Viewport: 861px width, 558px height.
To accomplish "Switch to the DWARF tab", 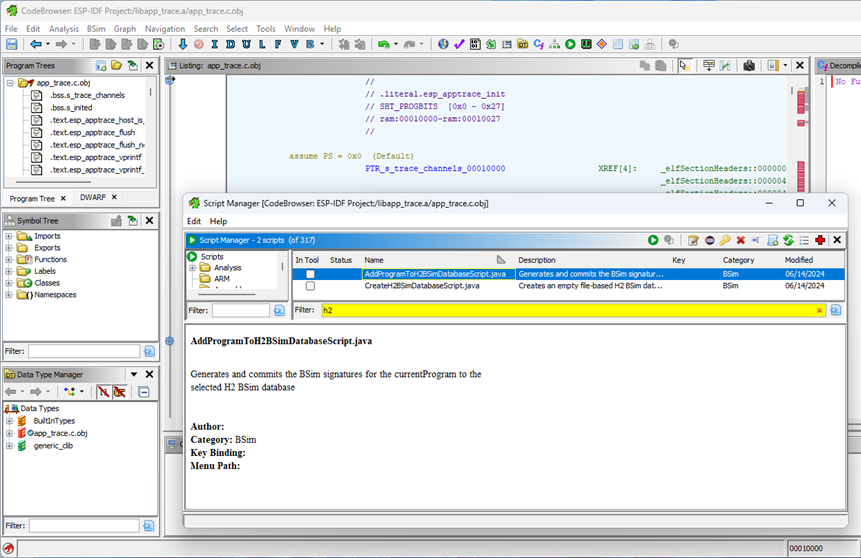I will pos(93,197).
